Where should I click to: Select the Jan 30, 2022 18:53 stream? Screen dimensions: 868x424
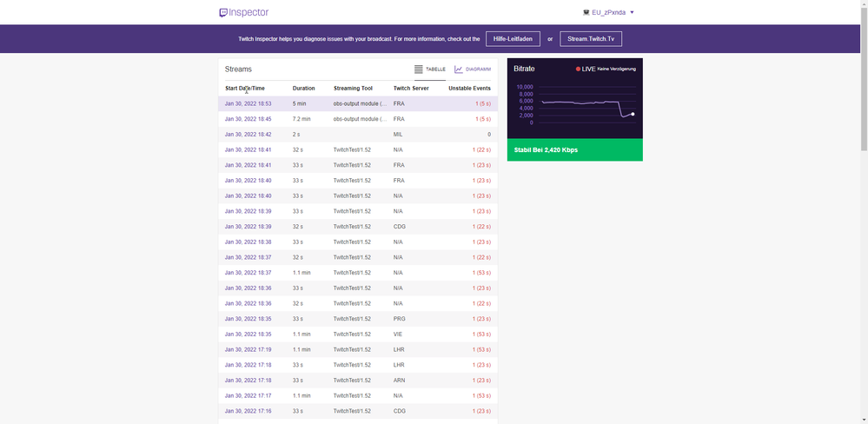[x=248, y=103]
